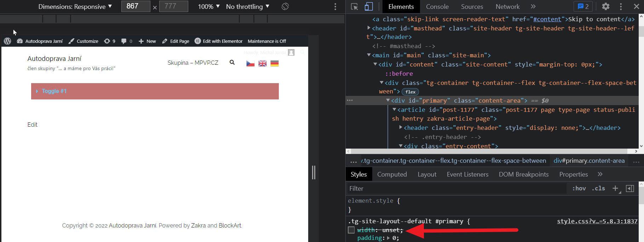644x242 pixels.
Task: Switch to the Console tab
Action: click(437, 6)
